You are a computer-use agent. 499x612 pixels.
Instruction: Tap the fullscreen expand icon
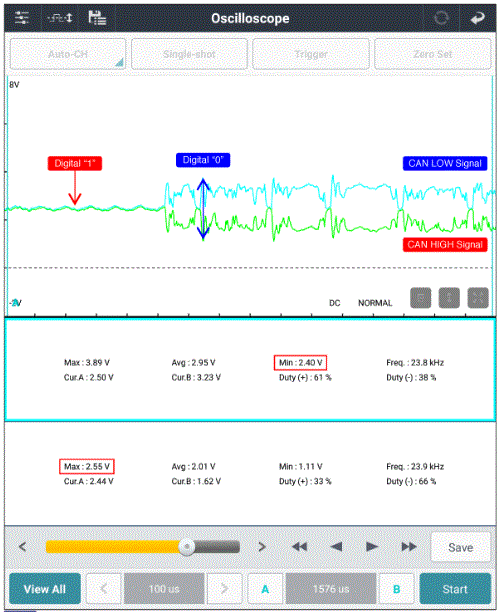[478, 298]
